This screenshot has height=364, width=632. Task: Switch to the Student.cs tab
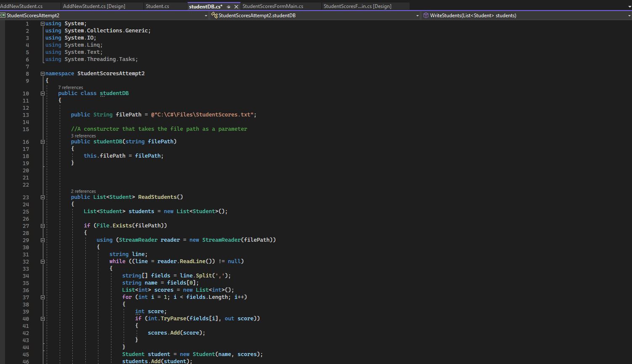[x=157, y=6]
